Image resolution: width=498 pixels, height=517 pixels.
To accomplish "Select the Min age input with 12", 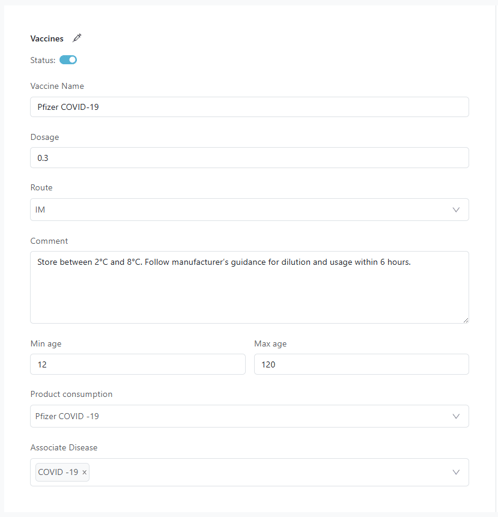I will coord(138,364).
